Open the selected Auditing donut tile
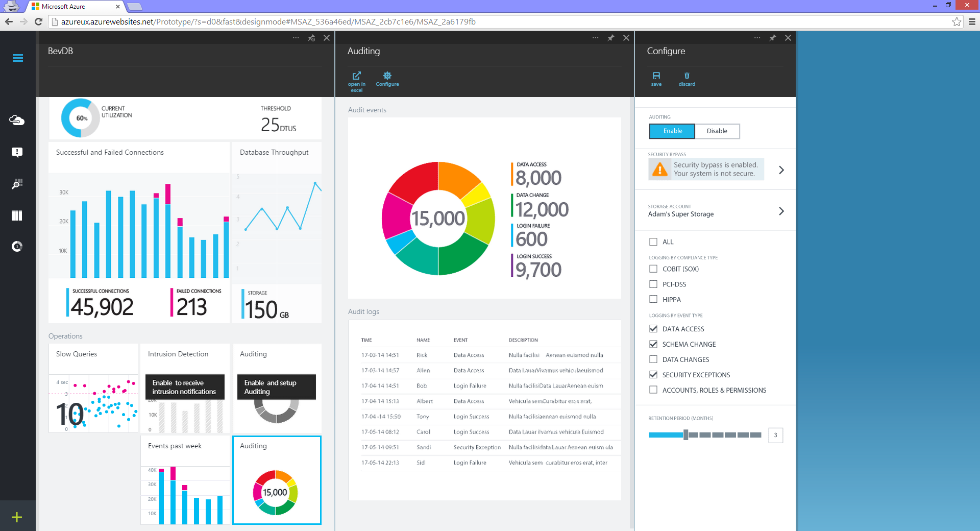 click(x=277, y=480)
